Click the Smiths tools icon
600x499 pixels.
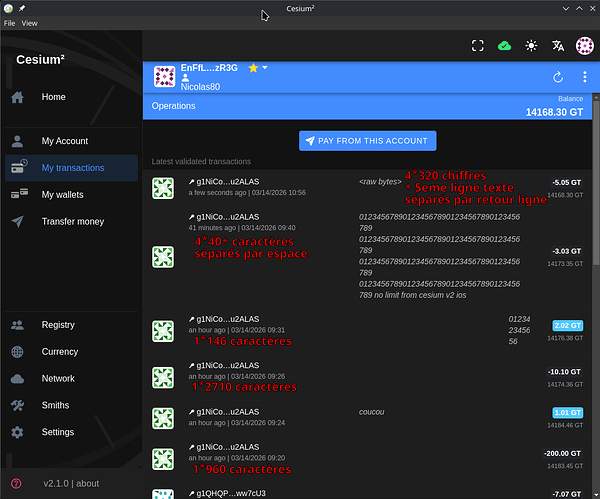pyautogui.click(x=17, y=406)
